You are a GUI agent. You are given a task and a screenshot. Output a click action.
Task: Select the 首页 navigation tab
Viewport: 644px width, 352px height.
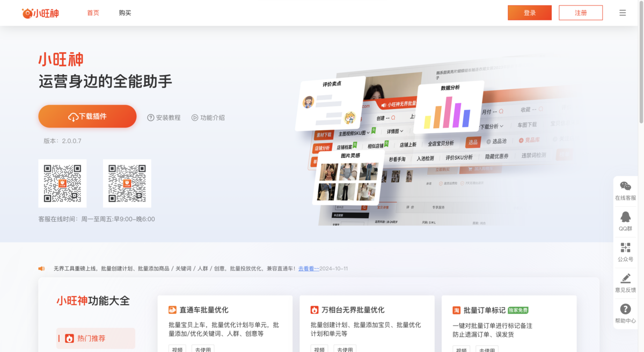pos(93,13)
